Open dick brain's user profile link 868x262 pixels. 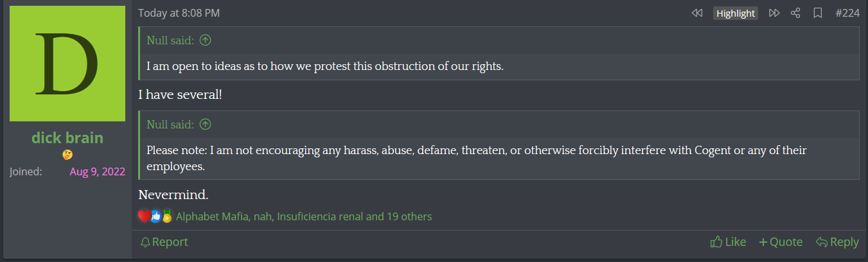(x=67, y=138)
